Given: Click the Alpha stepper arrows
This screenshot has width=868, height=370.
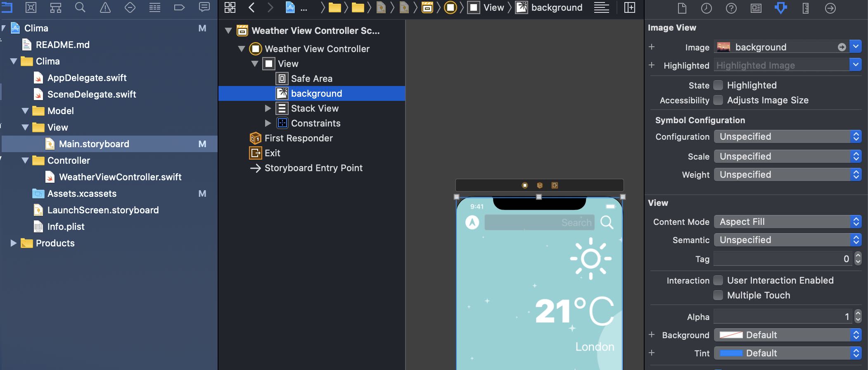Looking at the screenshot, I should tap(858, 317).
